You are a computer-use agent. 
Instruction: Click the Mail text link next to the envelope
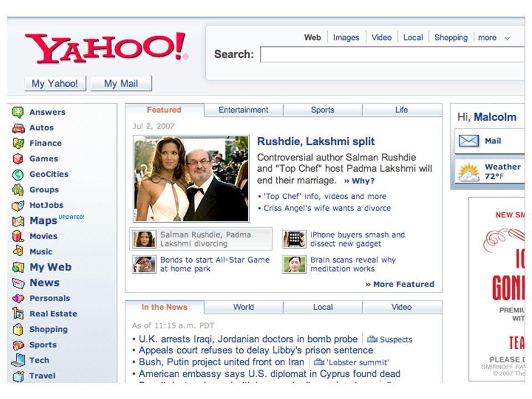click(493, 141)
